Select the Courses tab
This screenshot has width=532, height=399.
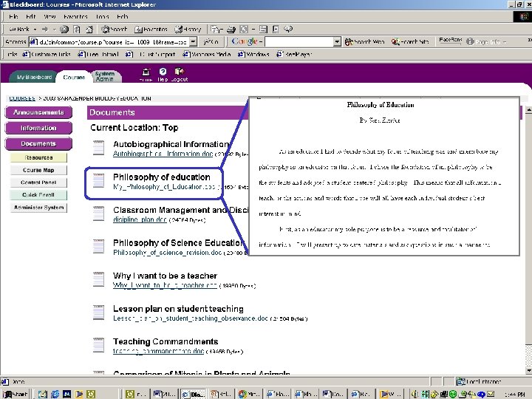pos(74,77)
